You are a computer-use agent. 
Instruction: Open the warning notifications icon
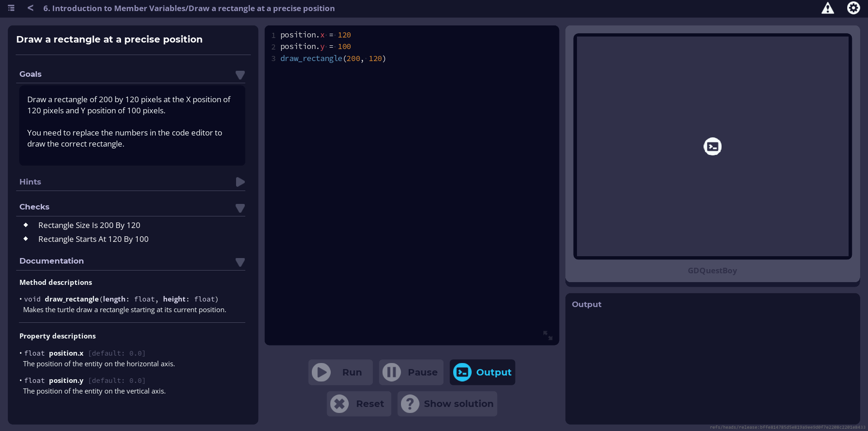pos(827,8)
